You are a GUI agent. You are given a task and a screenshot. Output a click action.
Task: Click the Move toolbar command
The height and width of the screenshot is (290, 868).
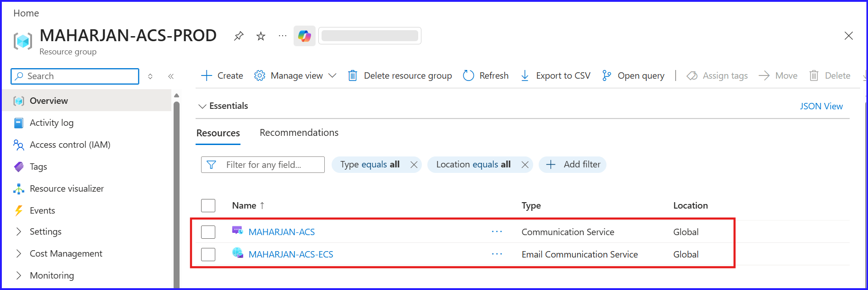(x=778, y=75)
